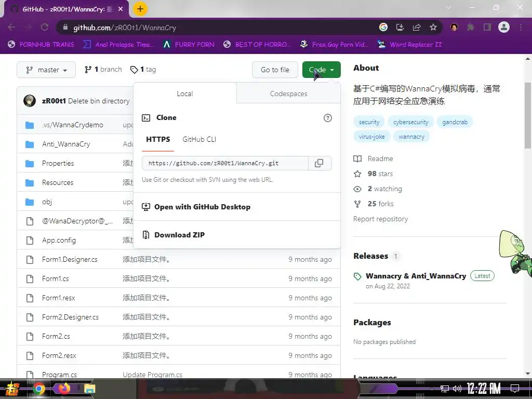This screenshot has height=399, width=532.
Task: Open the Word Replacer II bookmark
Action: (409, 45)
